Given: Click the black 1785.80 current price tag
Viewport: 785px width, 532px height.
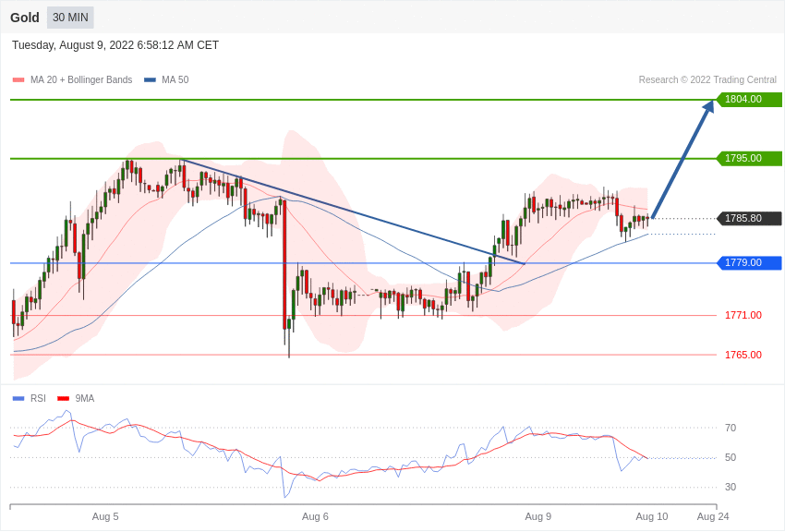Looking at the screenshot, I should click(750, 218).
